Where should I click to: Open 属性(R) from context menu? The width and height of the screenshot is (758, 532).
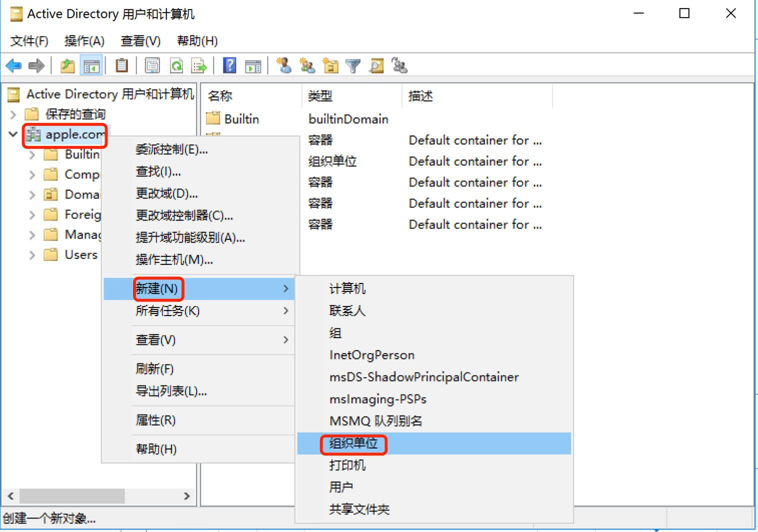pos(199,420)
